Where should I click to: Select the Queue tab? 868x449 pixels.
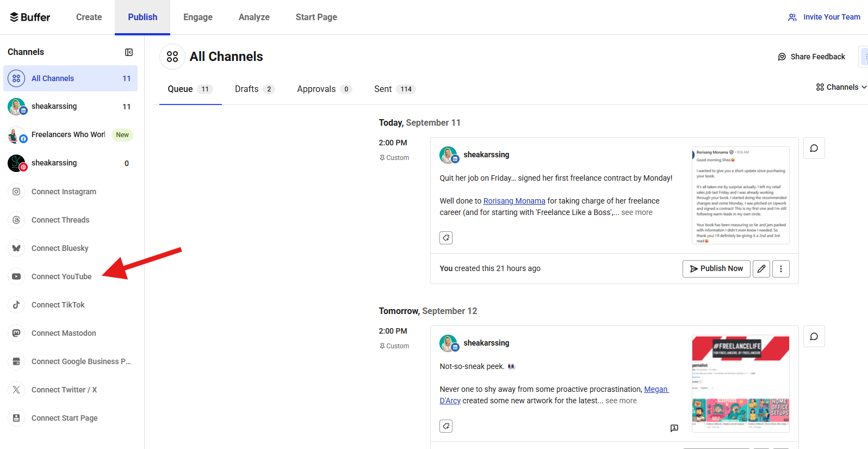[190, 89]
